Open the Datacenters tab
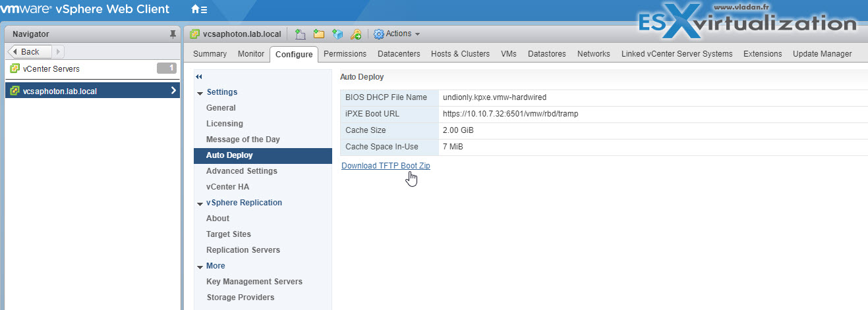 coord(399,54)
